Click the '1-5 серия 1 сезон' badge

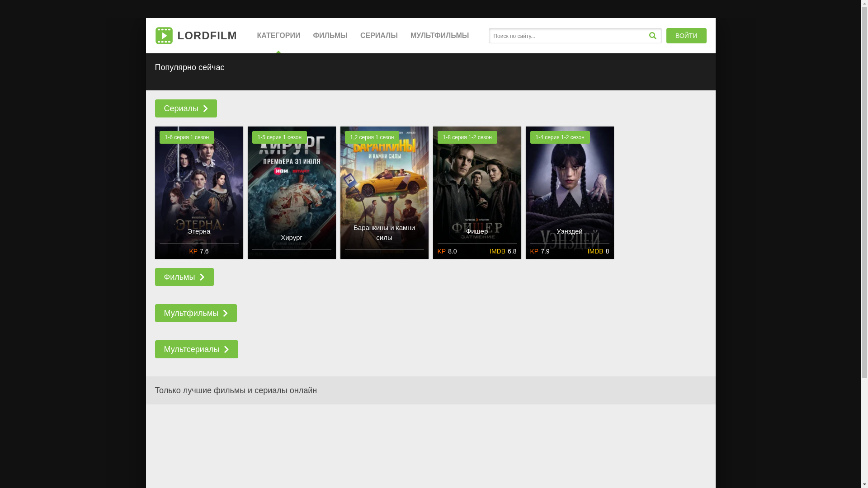point(279,137)
